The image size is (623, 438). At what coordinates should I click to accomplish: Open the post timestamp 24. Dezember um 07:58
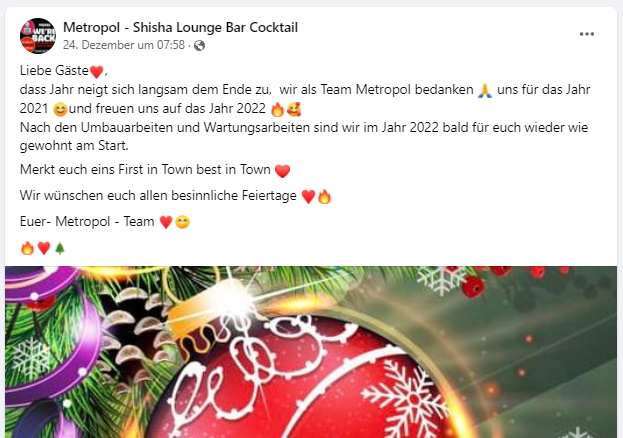click(124, 45)
